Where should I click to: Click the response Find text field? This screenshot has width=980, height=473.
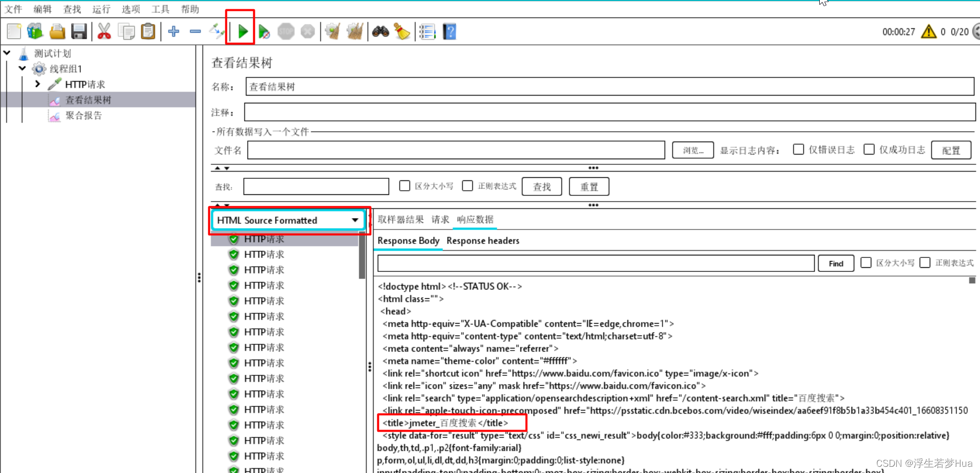click(596, 263)
